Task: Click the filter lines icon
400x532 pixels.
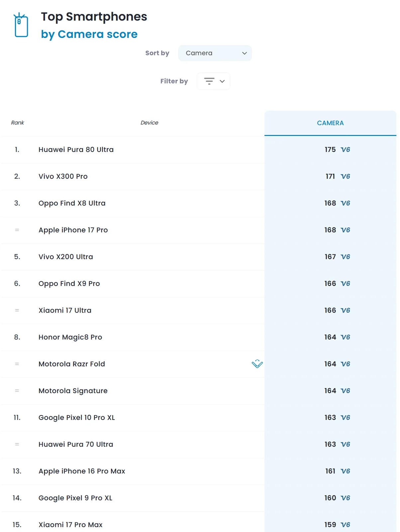Action: point(209,81)
